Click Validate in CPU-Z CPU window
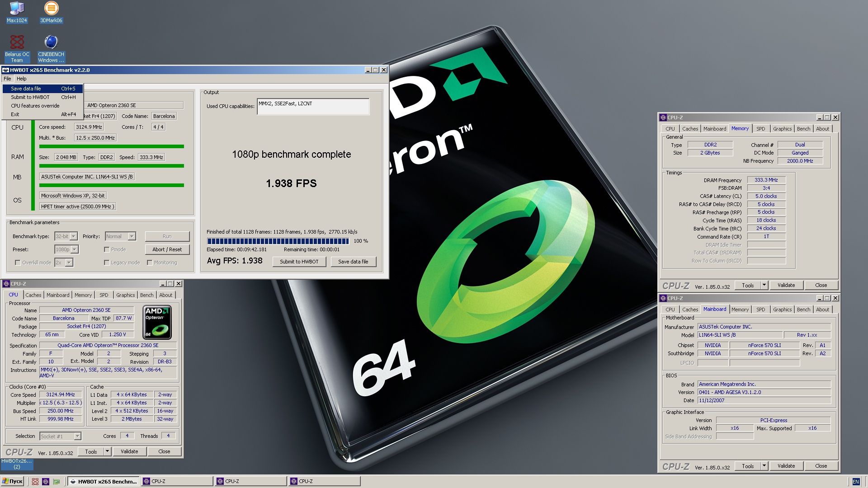The width and height of the screenshot is (868, 488). (x=129, y=451)
